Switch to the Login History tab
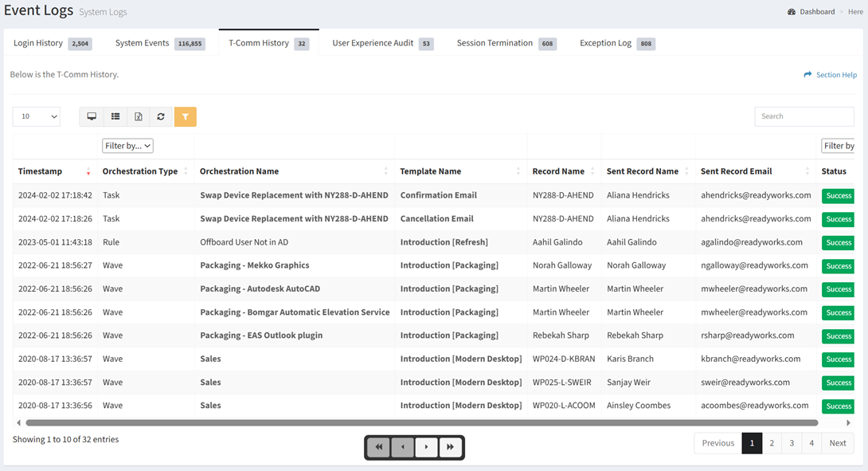 click(x=52, y=43)
